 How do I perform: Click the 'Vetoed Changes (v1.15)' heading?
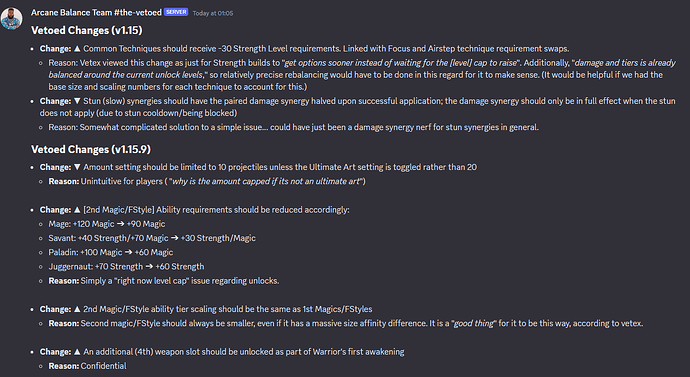click(x=87, y=30)
